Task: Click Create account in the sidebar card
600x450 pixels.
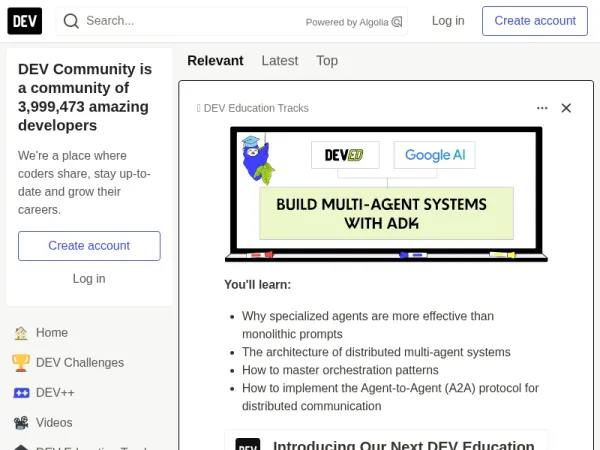Action: pyautogui.click(x=89, y=246)
